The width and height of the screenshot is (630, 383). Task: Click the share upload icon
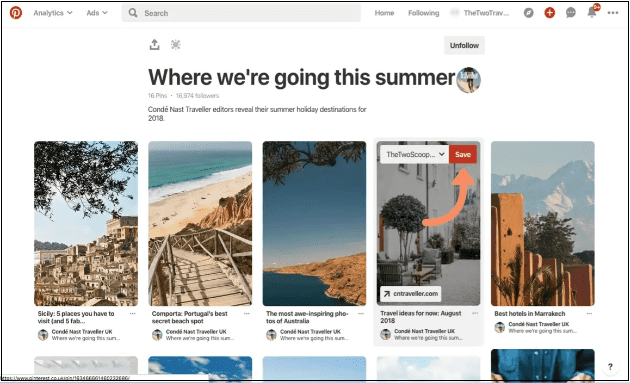155,45
